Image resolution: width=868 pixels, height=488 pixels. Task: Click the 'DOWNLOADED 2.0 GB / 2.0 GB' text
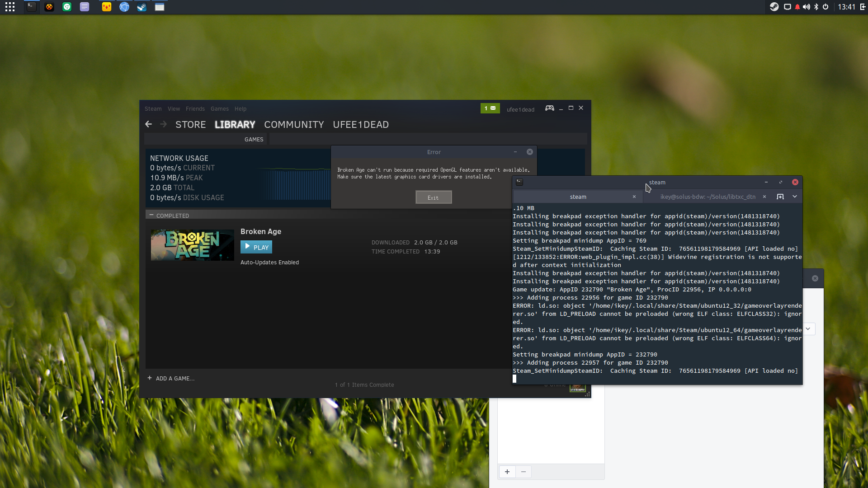pyautogui.click(x=415, y=243)
